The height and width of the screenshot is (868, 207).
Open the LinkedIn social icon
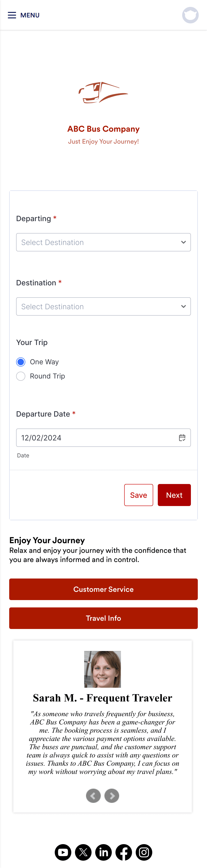[103, 852]
